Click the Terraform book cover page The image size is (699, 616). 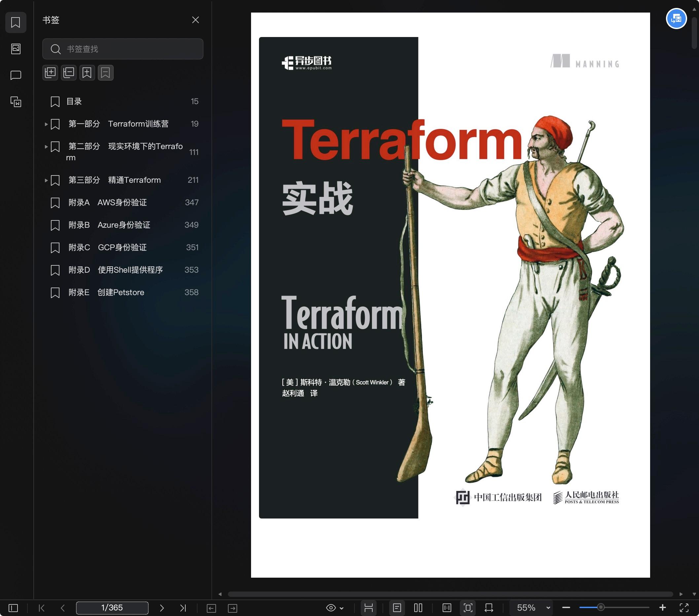point(450,295)
